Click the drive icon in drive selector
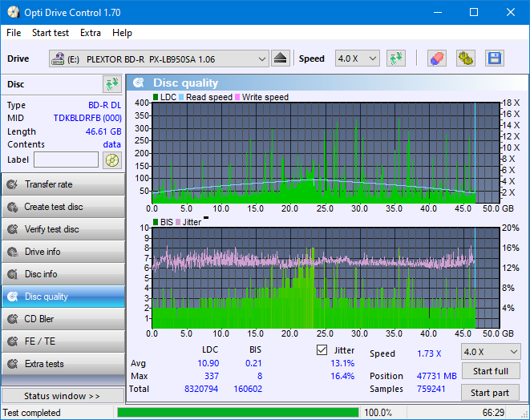This screenshot has height=420, width=530. coord(58,59)
